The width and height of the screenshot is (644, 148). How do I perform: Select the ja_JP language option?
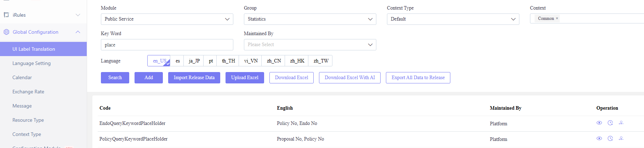pyautogui.click(x=194, y=61)
